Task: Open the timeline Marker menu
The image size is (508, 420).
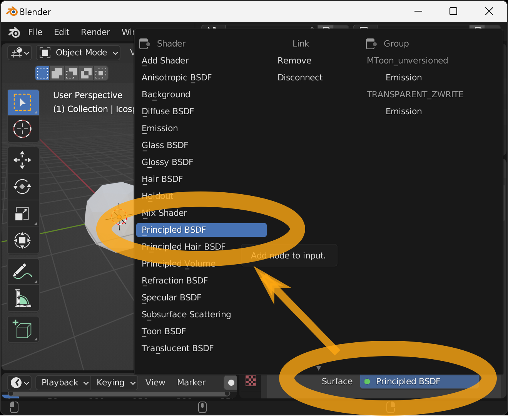Action: [191, 383]
